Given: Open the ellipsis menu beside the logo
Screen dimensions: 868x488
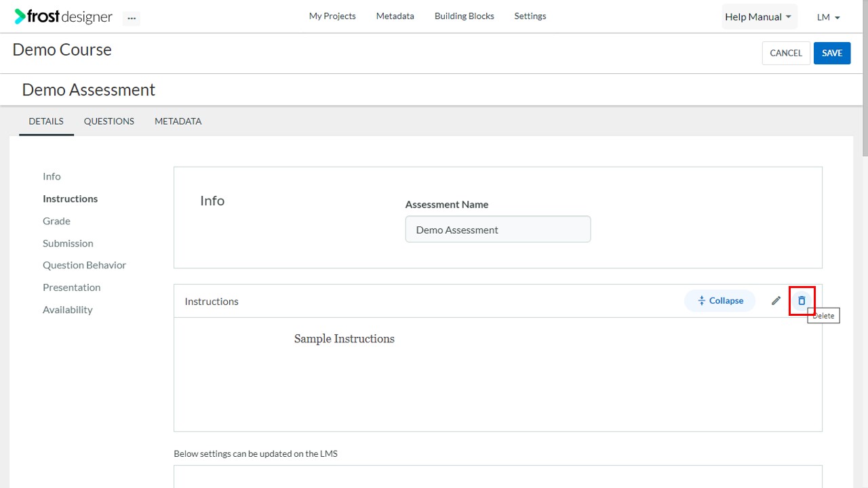Looking at the screenshot, I should [132, 18].
